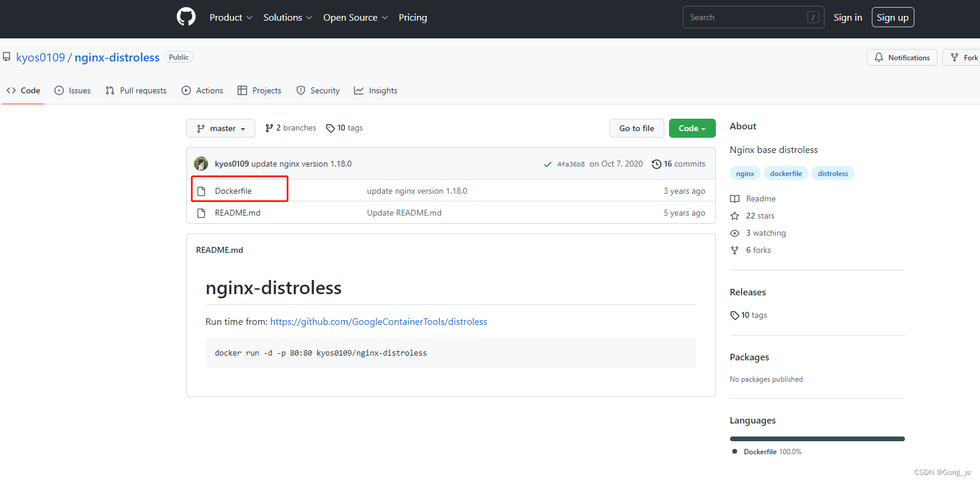The width and height of the screenshot is (980, 482).
Task: Open the Readme link in About
Action: [753, 198]
